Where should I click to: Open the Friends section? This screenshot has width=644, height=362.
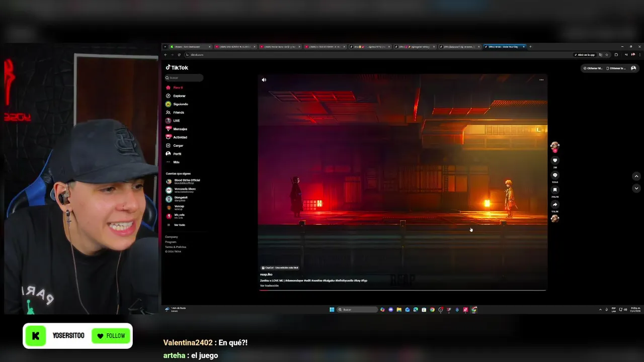[x=175, y=113]
